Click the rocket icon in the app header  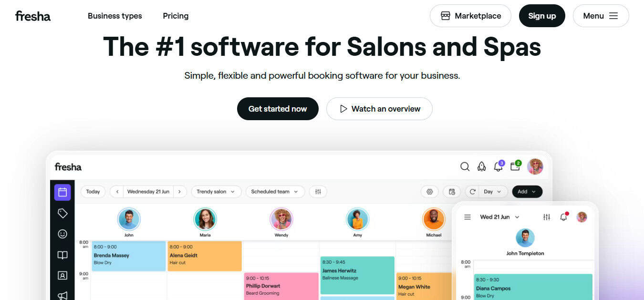coord(481,166)
